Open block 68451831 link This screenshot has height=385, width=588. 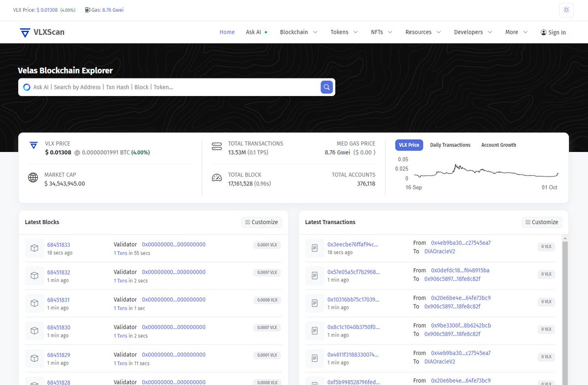[x=59, y=300]
